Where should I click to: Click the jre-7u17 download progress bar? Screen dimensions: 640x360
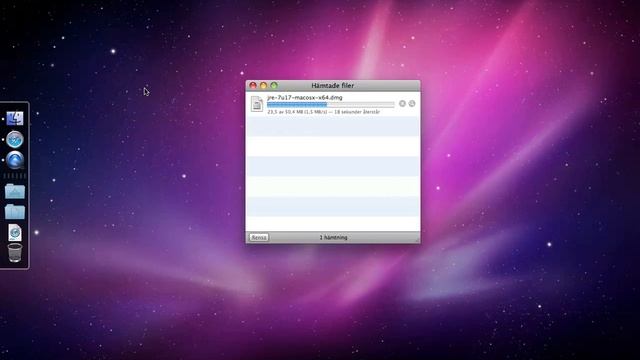(x=331, y=104)
